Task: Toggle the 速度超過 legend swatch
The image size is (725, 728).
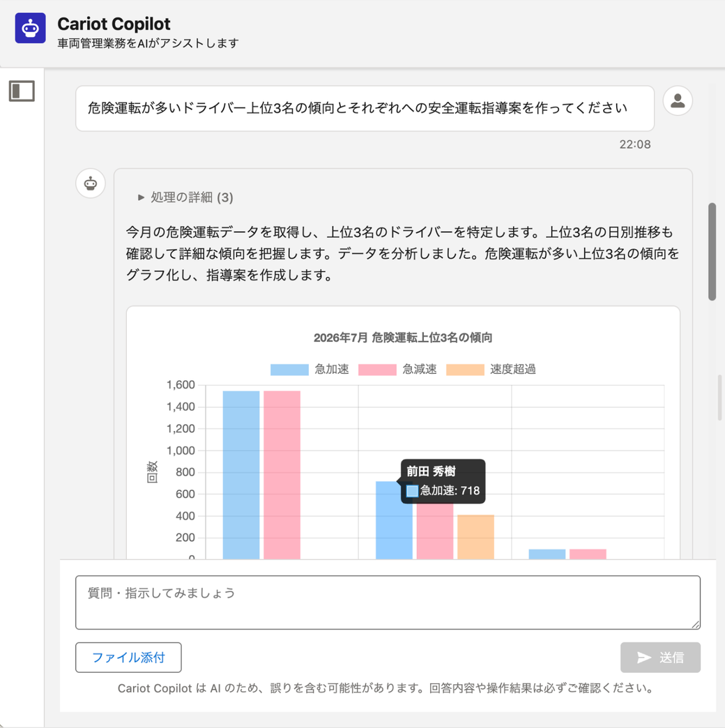Action: tap(464, 370)
